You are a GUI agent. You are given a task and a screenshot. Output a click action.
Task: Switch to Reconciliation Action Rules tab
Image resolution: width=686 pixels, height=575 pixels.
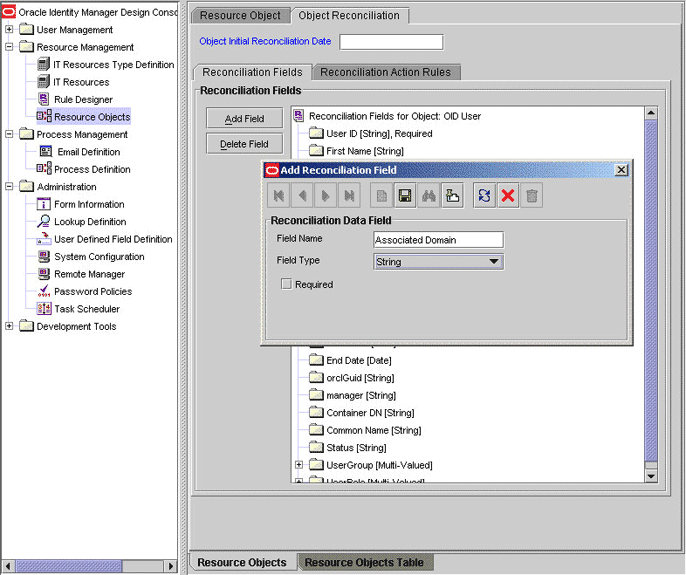(385, 72)
